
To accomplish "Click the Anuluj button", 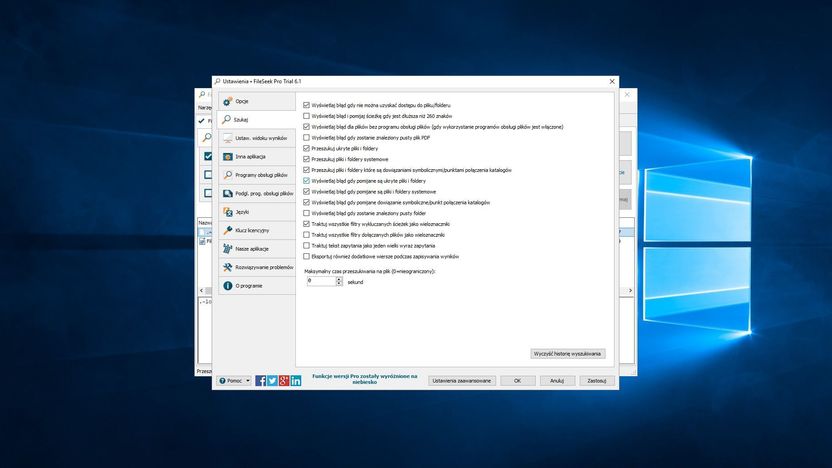I will click(x=557, y=380).
